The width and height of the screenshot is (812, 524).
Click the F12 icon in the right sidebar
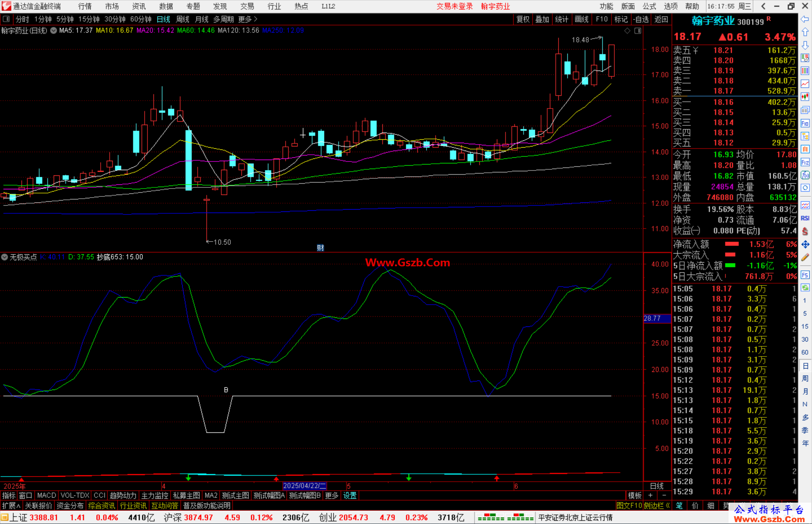(805, 162)
